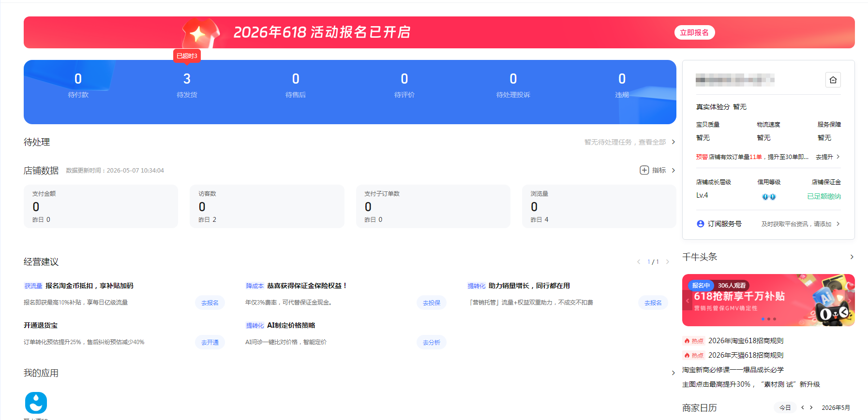Open 待评价 orders count
This screenshot has width=868, height=420.
[x=404, y=85]
